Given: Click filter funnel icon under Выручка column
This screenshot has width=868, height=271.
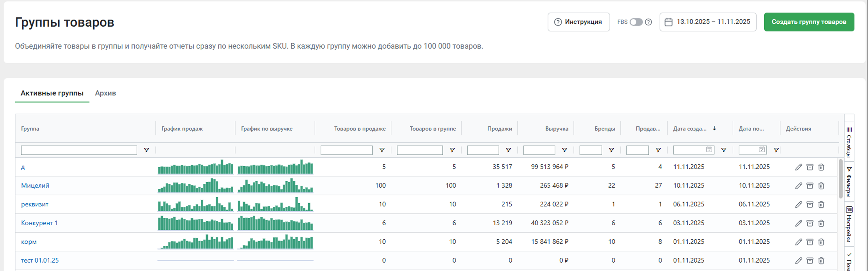Looking at the screenshot, I should click(564, 150).
